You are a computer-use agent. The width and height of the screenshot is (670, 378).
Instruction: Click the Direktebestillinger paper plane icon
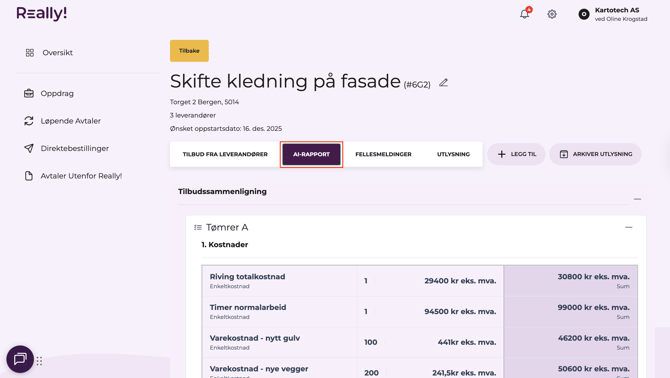[x=29, y=148]
